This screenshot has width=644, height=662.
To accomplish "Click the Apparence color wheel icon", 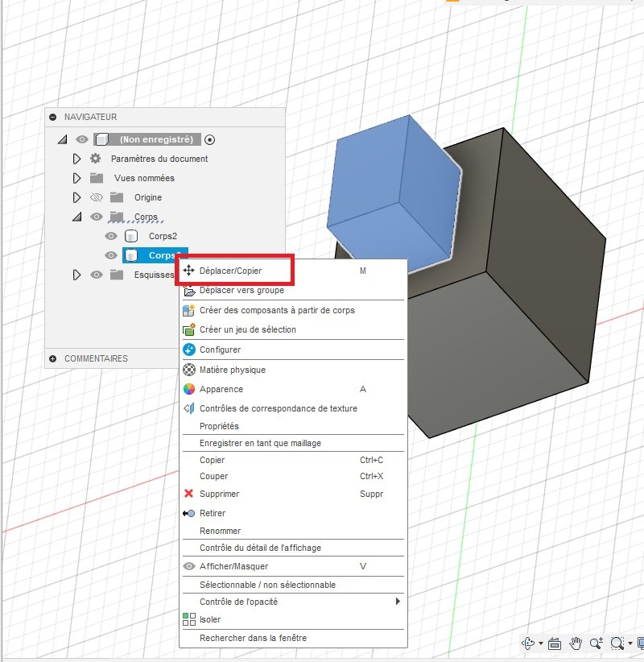I will [x=188, y=389].
